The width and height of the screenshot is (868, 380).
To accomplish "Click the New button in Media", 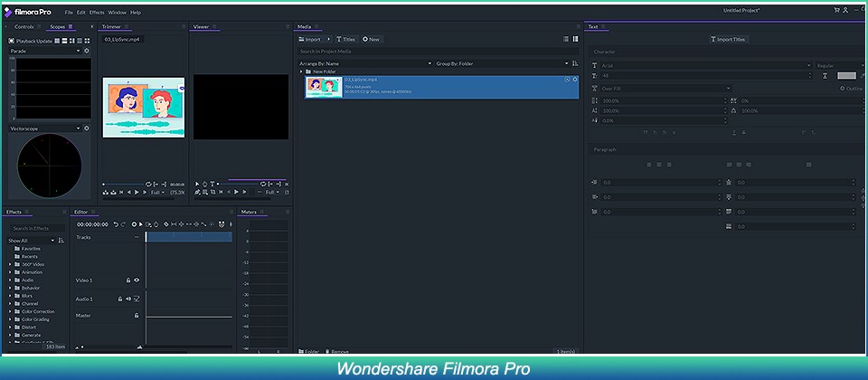I will [x=372, y=39].
